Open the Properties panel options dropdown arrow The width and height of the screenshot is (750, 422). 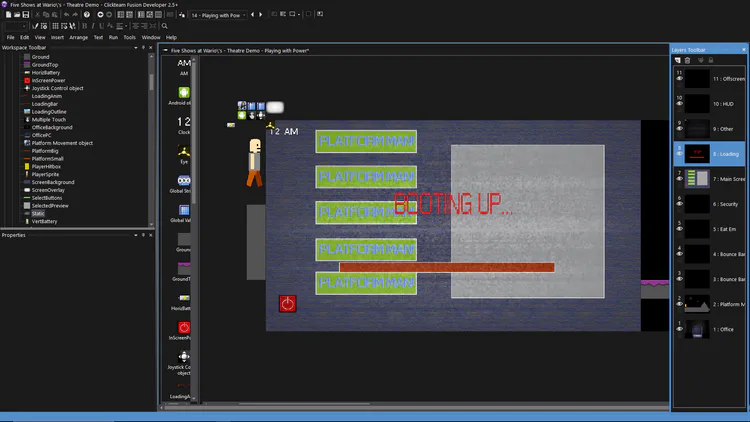point(136,235)
